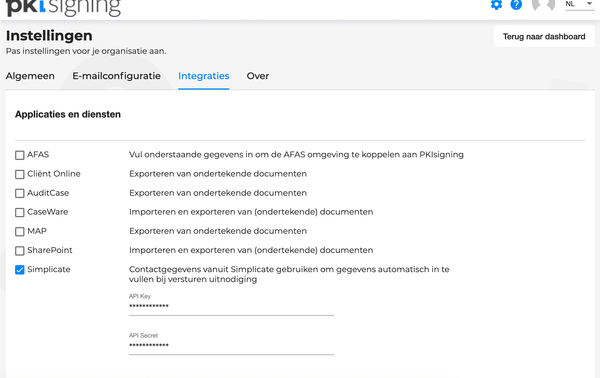Click the MAP 'Exporteren van ondertekende documenten' text
Viewport: 600px width, 378px height.
pos(218,231)
